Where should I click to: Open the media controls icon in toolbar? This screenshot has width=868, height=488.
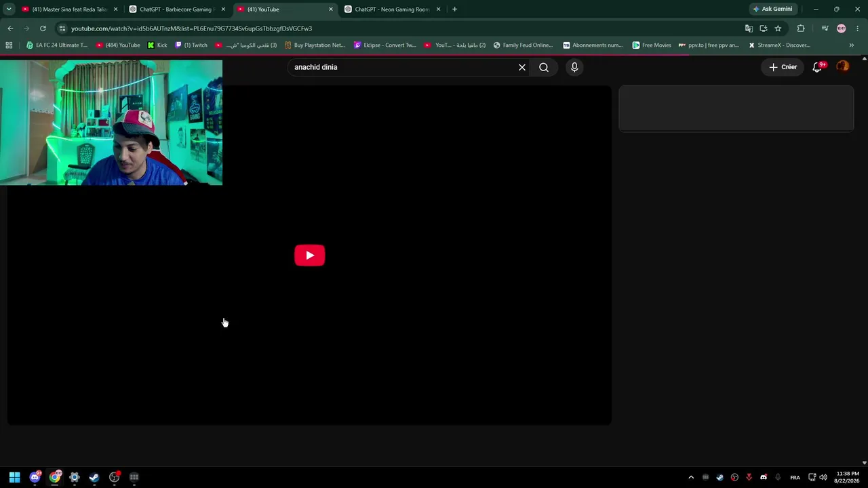click(x=825, y=28)
